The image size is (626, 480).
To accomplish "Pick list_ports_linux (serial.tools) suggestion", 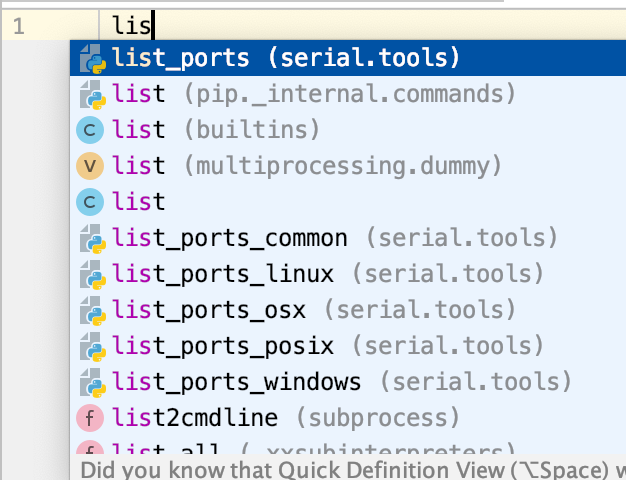I will click(348, 274).
